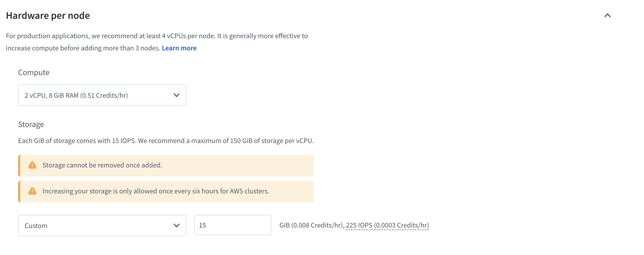Image resolution: width=644 pixels, height=255 pixels.
Task: Open the Custom storage dropdown
Action: pos(102,225)
